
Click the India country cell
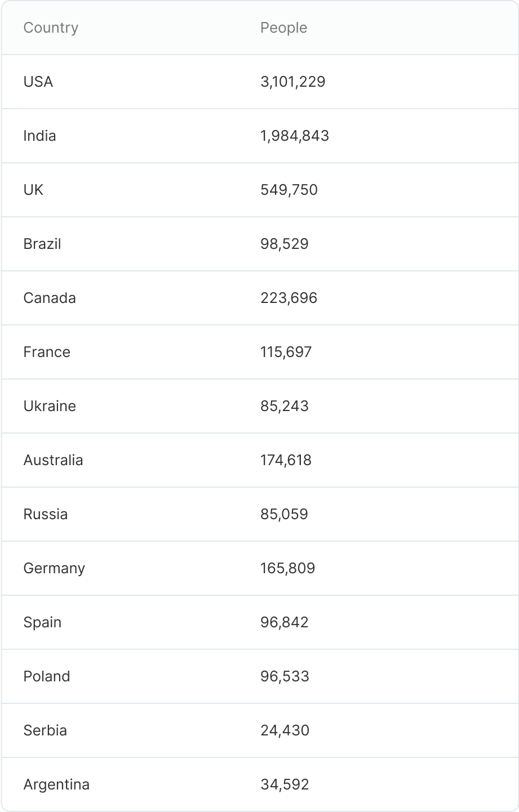click(39, 136)
